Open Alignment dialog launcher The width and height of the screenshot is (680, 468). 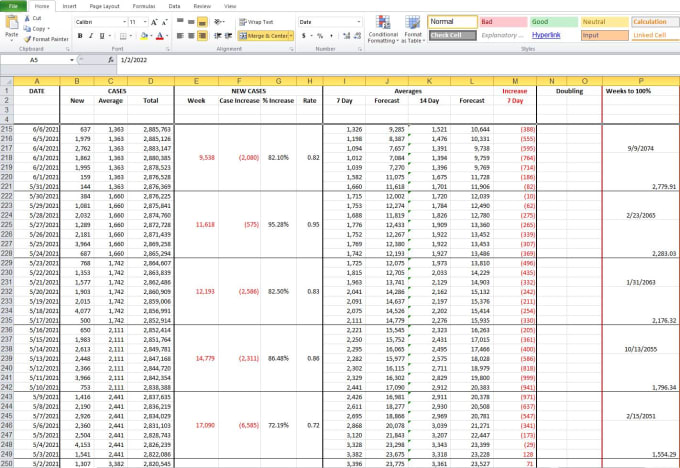point(291,49)
